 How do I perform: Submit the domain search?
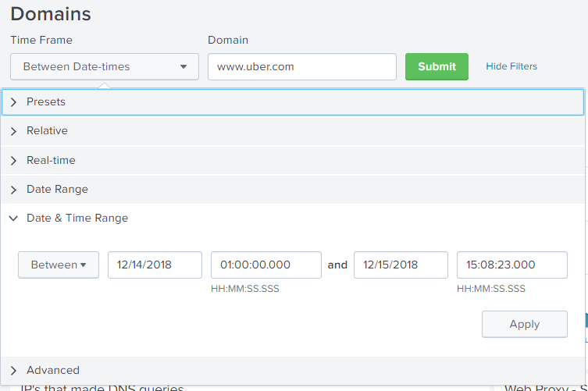(437, 67)
